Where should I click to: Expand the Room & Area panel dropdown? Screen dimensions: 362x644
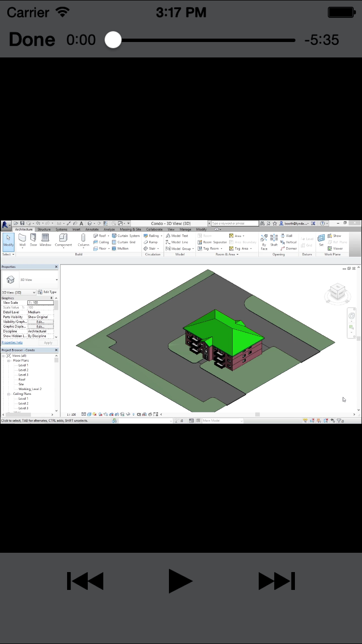click(227, 254)
